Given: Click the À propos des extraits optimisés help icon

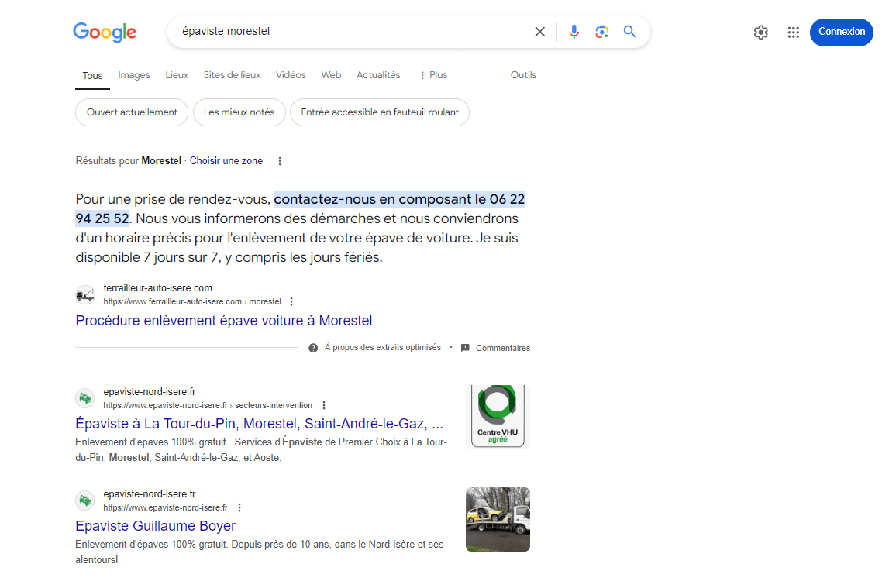Looking at the screenshot, I should pos(313,348).
